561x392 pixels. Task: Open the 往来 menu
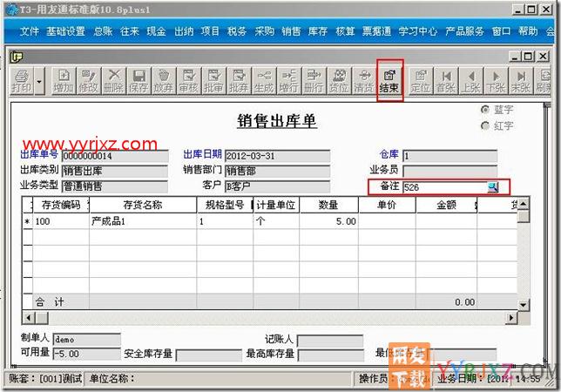coord(130,31)
